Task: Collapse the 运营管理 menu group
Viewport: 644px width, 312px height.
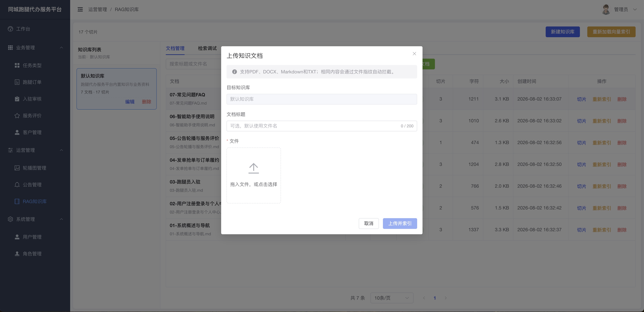Action: (61, 150)
